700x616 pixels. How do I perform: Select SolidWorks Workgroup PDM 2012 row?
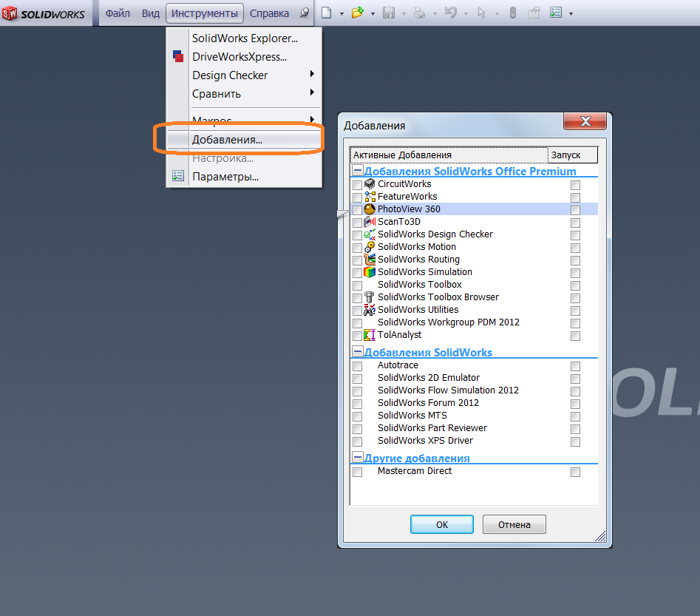pyautogui.click(x=474, y=322)
